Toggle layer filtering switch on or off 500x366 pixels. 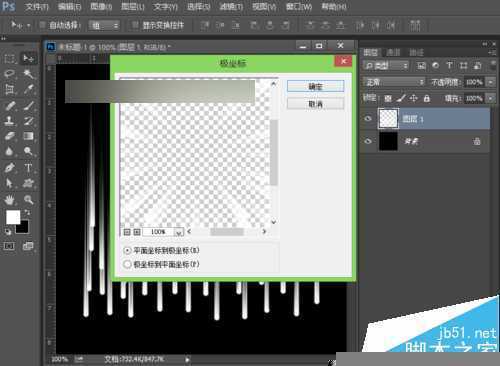[x=493, y=65]
